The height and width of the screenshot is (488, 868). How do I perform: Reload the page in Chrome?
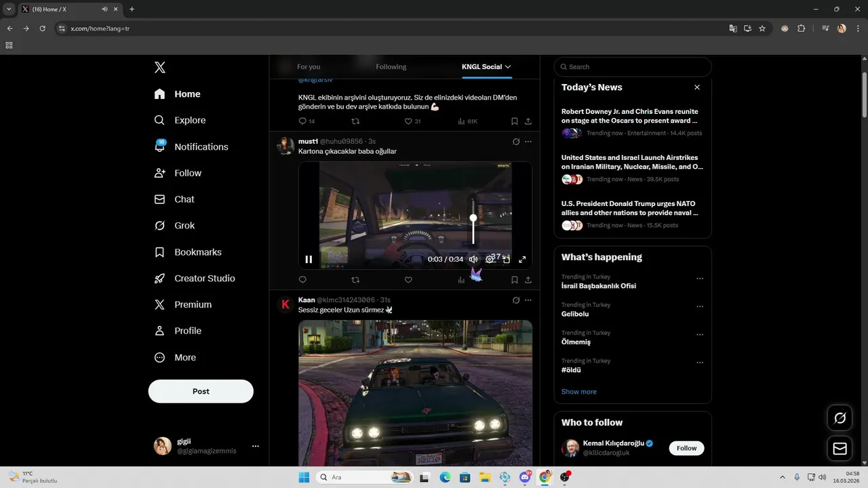click(x=42, y=28)
